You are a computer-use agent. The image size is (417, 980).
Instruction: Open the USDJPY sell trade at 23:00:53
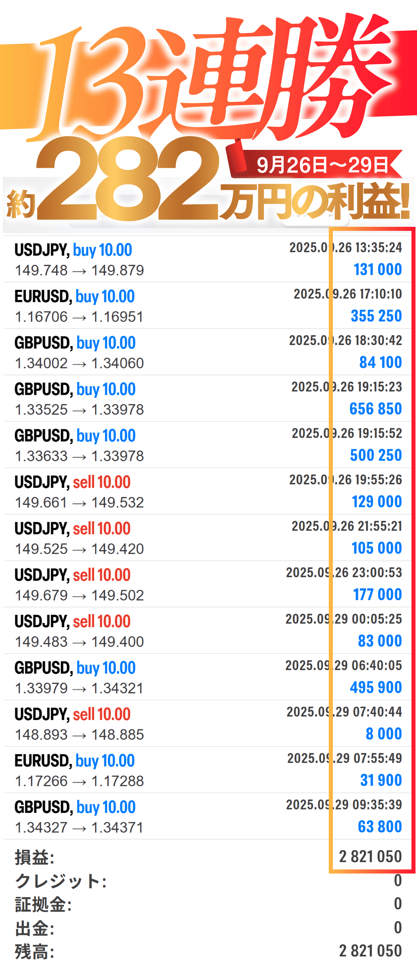pos(152,584)
